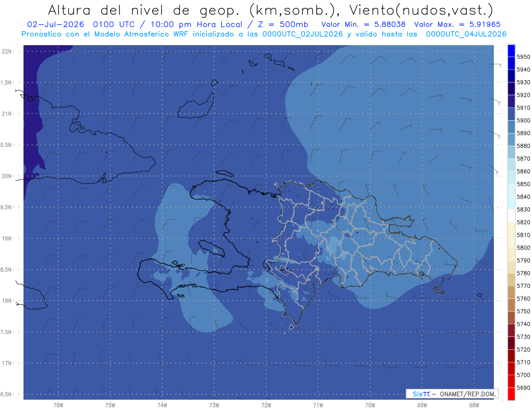Pick the bright red legend band below 5690
This screenshot has width=532, height=411.
[511, 394]
